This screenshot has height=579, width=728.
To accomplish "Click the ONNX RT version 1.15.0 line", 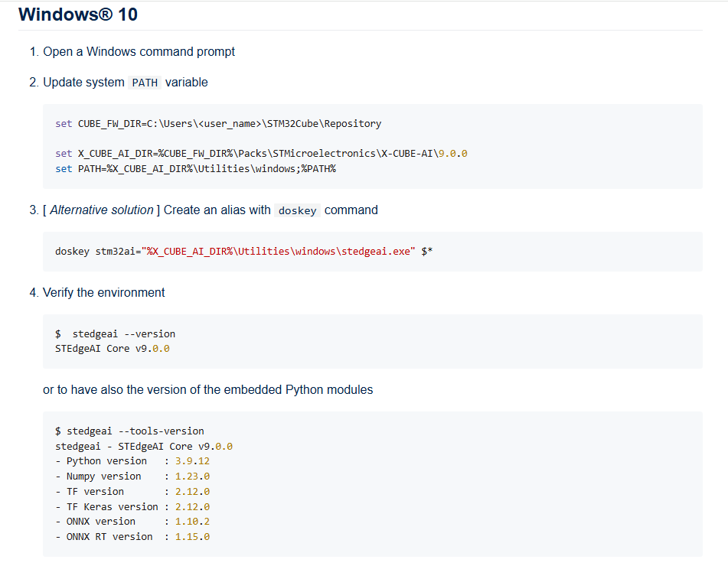I will tap(132, 536).
